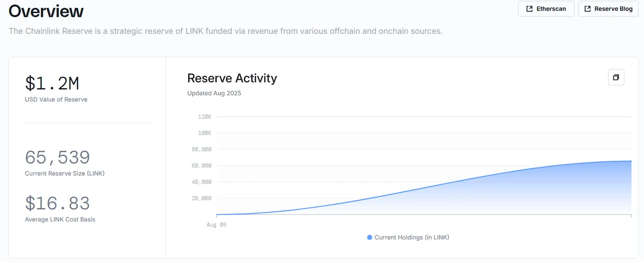The width and height of the screenshot is (644, 262).
Task: Click the Updated Aug 2025 text
Action: tap(214, 93)
